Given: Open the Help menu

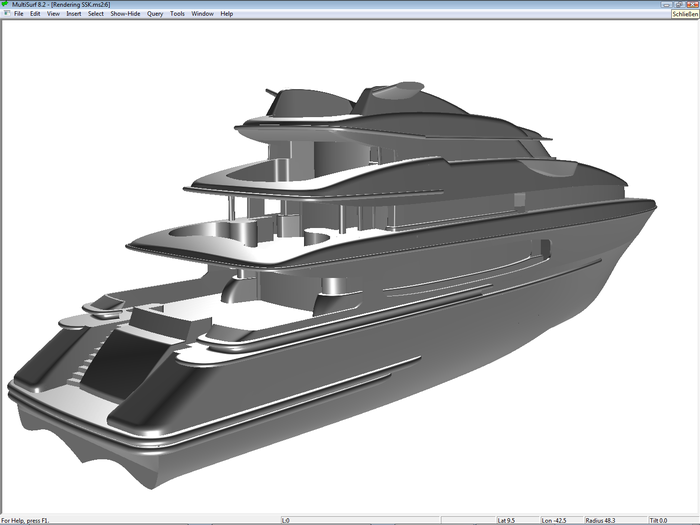Looking at the screenshot, I should (227, 14).
